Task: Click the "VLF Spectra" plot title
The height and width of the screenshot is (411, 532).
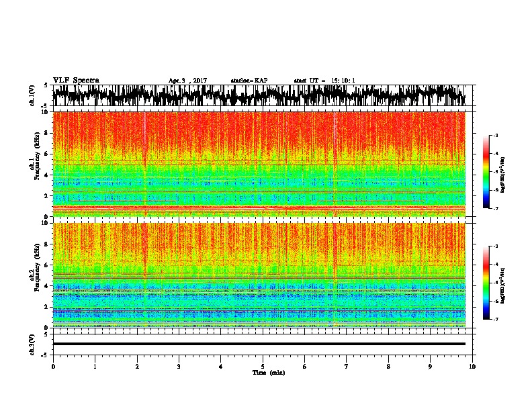Action: pyautogui.click(x=76, y=81)
